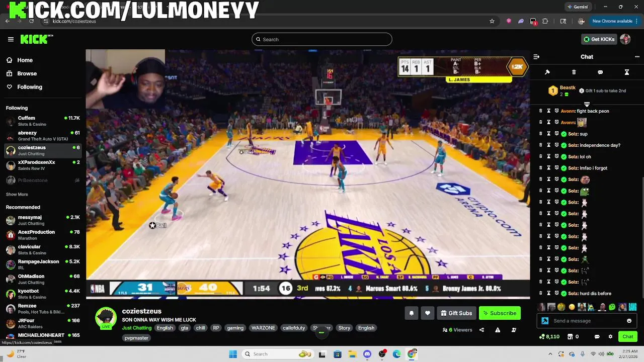Click the shield icon on the 'hurd dis before' message
644x362 pixels.
556,293
